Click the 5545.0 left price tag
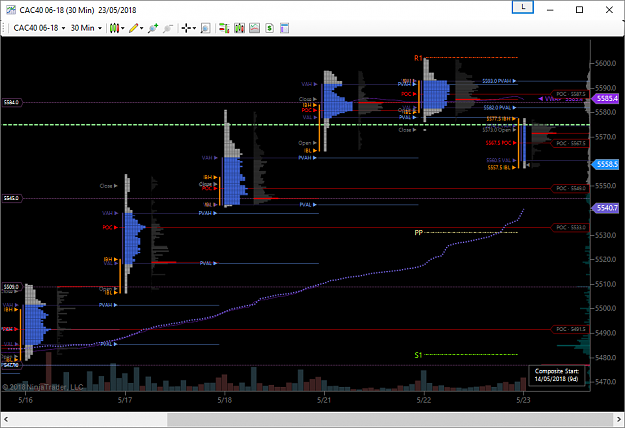Screen dimensions: 625x428 [11, 198]
